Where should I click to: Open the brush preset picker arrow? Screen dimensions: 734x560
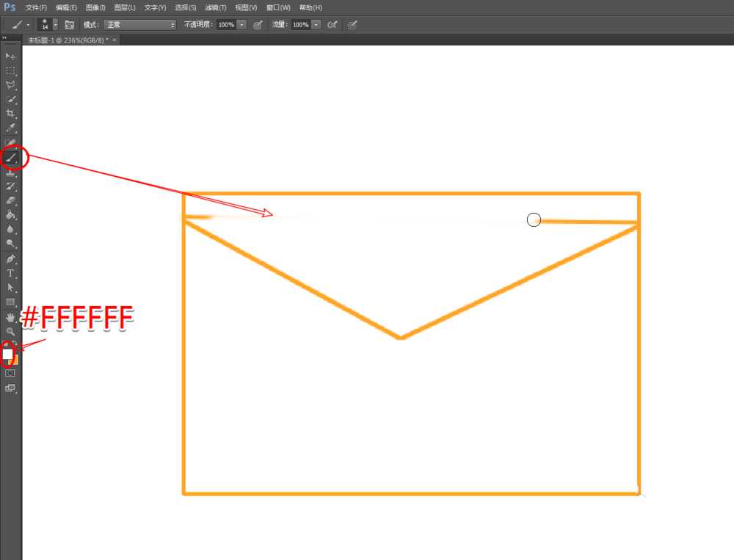(x=55, y=24)
